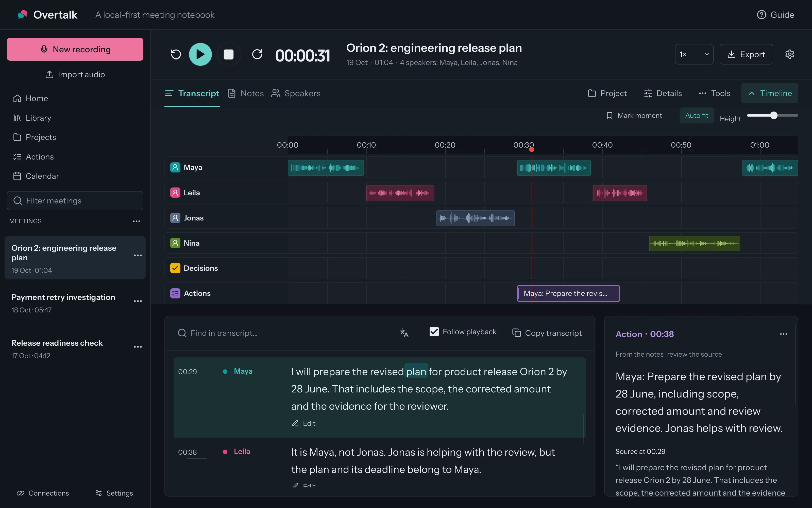Screen dimensions: 812x508
Task: Select the Payment retry investigation meeting
Action: 75,303
